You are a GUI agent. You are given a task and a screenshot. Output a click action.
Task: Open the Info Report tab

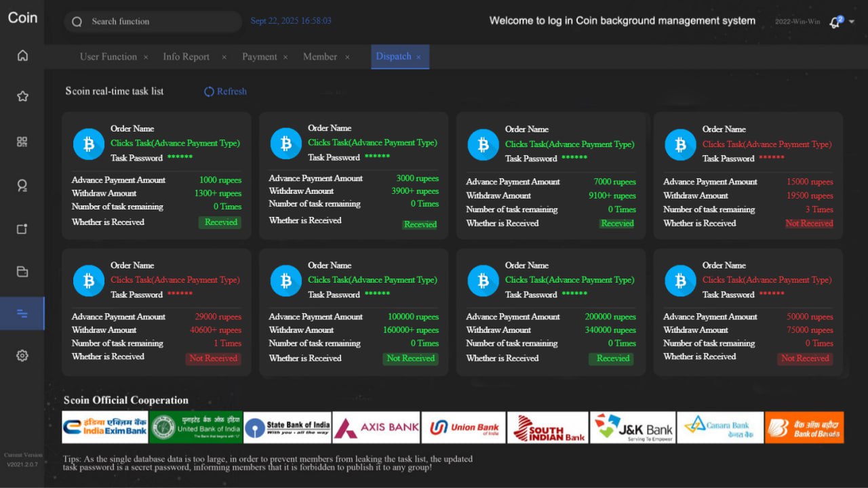(186, 57)
